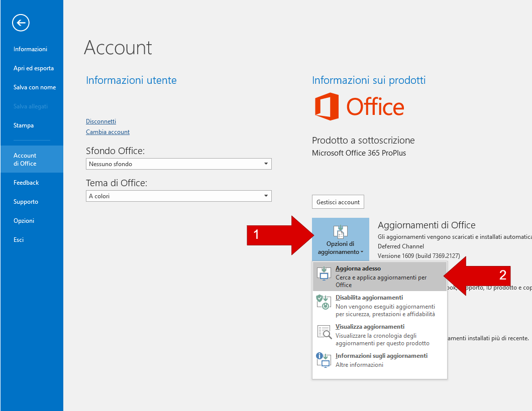Open the Supporto page
This screenshot has height=411, width=532.
(x=26, y=202)
